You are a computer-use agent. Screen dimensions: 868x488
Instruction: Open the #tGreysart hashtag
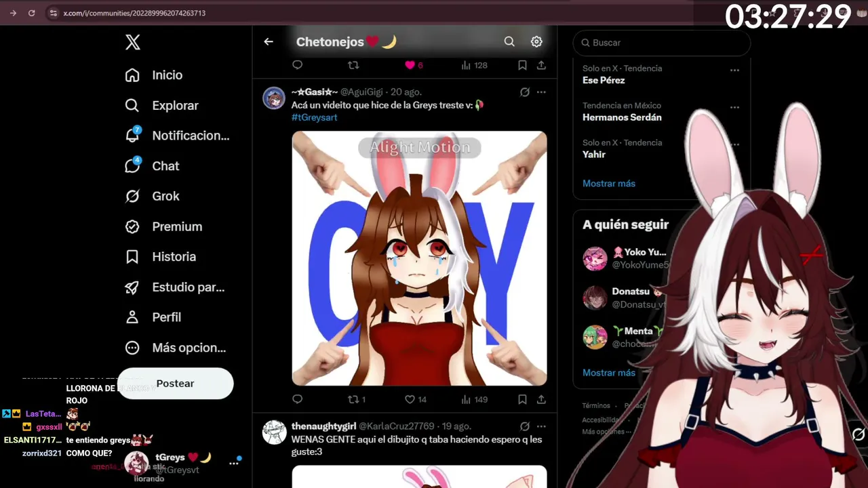click(314, 117)
